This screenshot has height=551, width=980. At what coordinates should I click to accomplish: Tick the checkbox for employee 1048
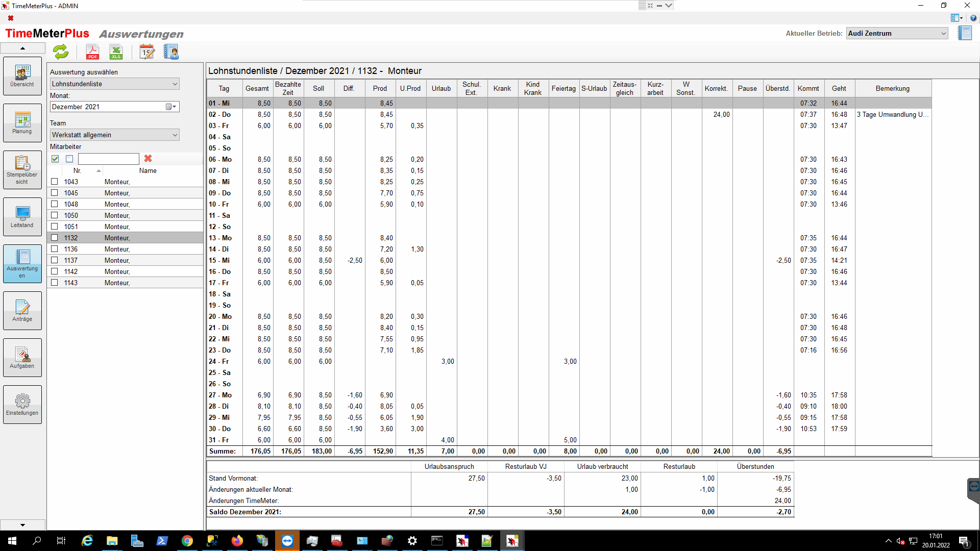55,204
